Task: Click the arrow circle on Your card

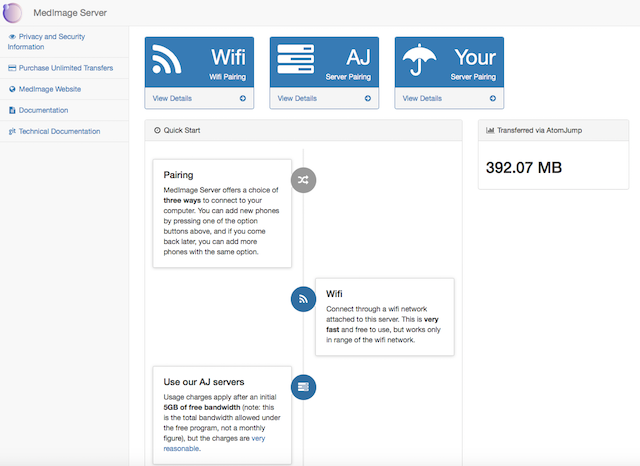Action: click(x=493, y=98)
